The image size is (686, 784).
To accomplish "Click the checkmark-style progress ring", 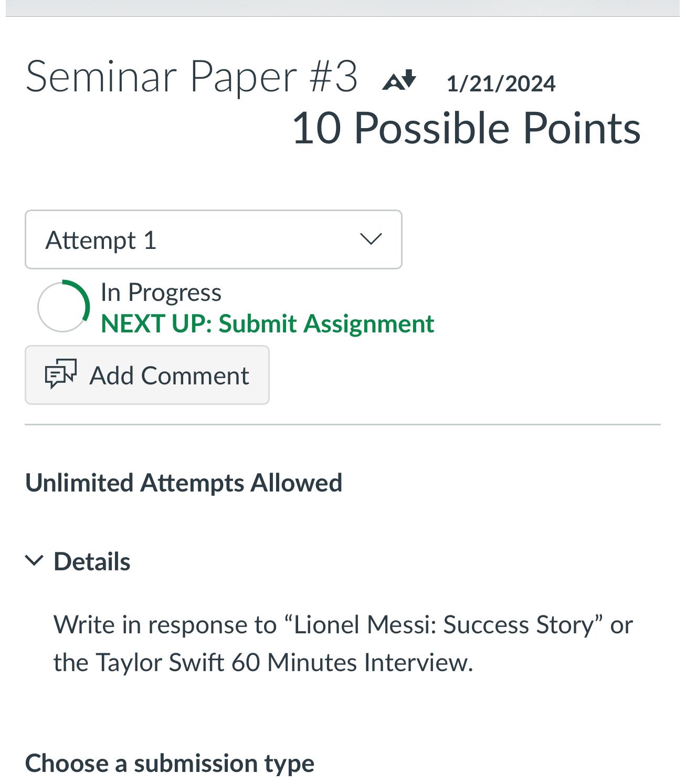I will 64,306.
